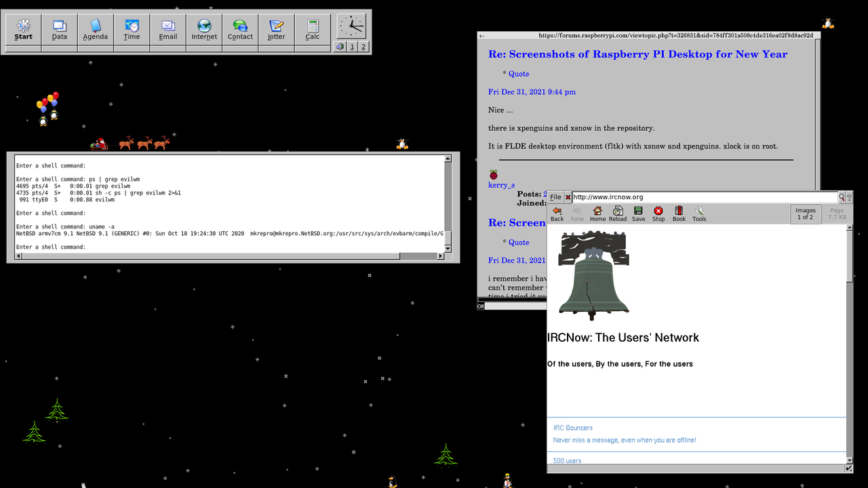
Task: Open the Jotter launcher
Action: coord(276,30)
